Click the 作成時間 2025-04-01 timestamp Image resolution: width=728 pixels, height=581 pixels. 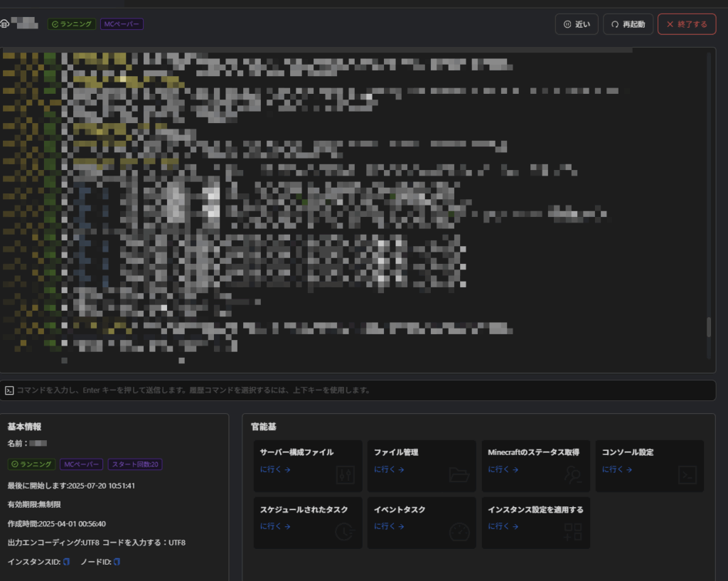pos(57,524)
